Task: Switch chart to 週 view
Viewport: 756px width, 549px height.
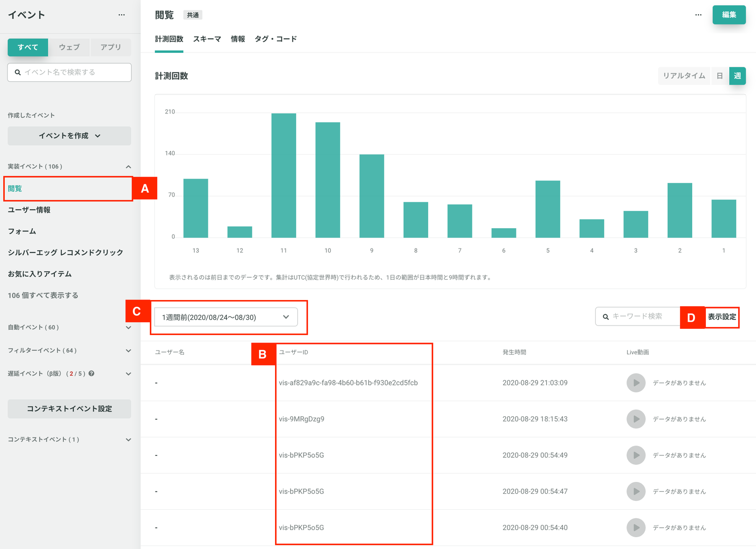Action: pyautogui.click(x=737, y=76)
